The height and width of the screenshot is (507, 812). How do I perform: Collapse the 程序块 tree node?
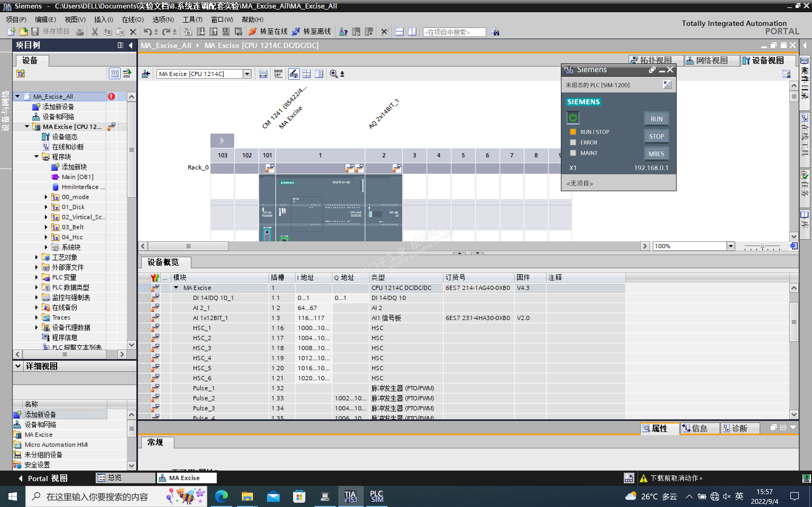pos(36,157)
